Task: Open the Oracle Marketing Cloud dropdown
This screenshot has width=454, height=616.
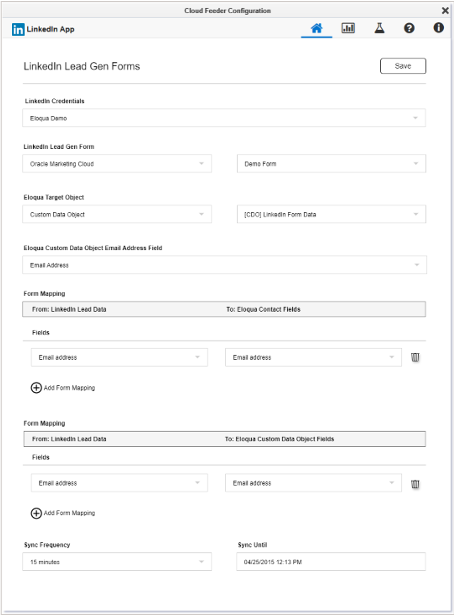Action: pyautogui.click(x=117, y=164)
